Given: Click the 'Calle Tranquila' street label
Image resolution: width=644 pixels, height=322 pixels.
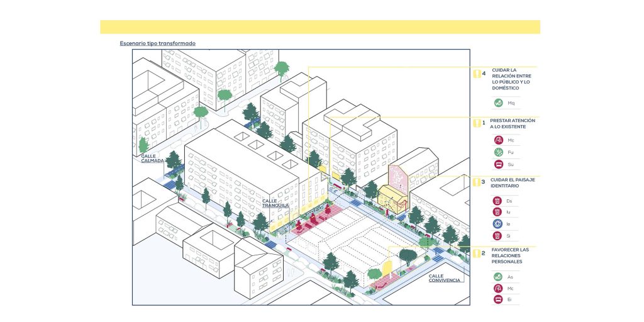Looking at the screenshot, I should [x=275, y=203].
